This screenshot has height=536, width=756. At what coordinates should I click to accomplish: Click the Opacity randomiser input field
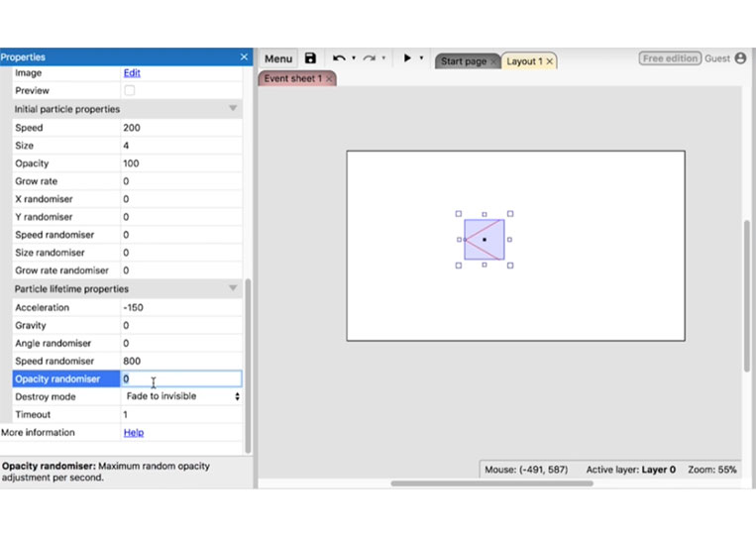[181, 378]
